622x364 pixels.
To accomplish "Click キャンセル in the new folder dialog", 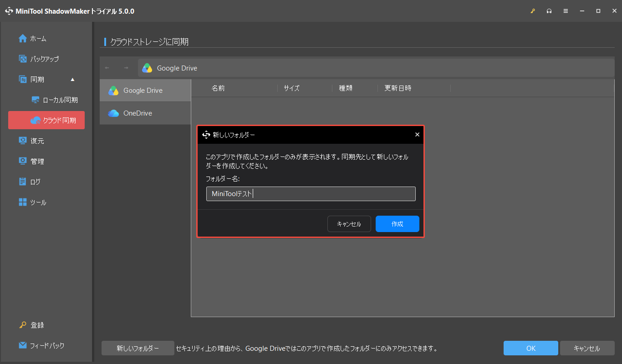I will click(349, 224).
